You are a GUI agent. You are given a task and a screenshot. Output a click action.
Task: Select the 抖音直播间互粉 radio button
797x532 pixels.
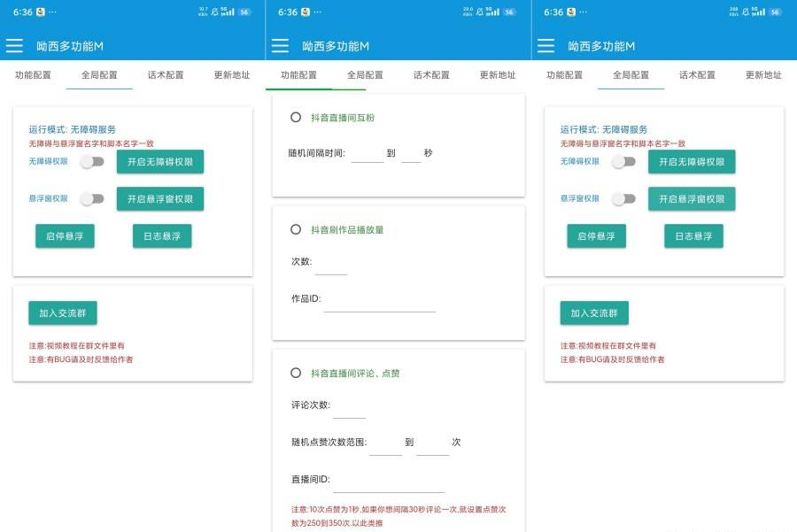295,118
